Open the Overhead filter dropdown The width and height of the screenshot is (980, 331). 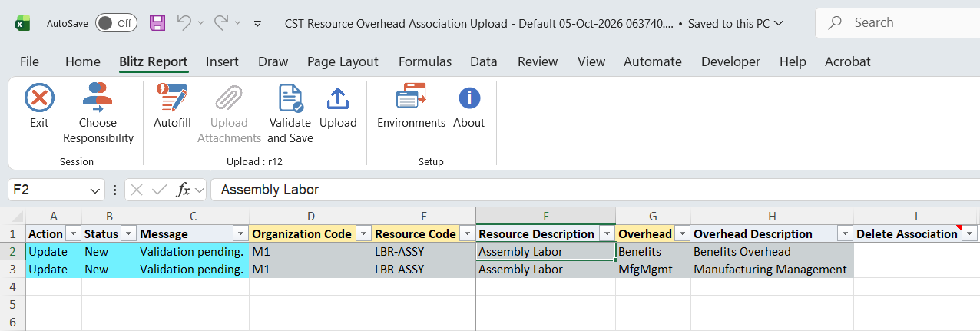[x=682, y=233]
